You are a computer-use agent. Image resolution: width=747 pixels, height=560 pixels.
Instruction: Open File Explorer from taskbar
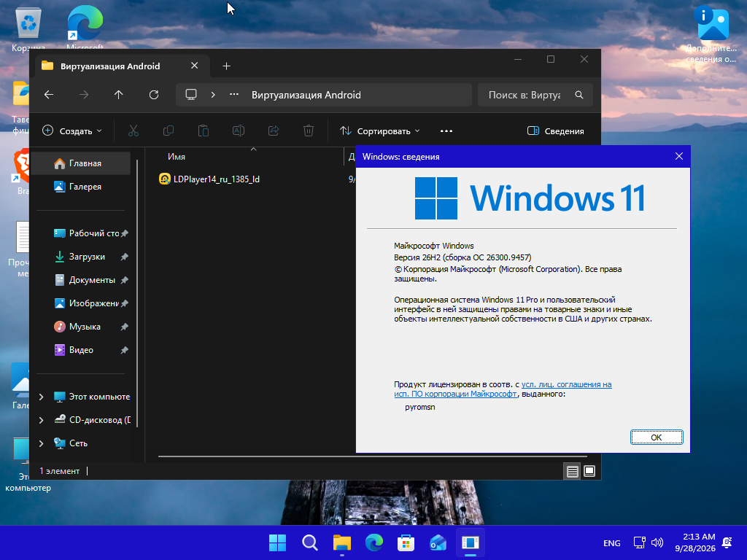point(341,542)
